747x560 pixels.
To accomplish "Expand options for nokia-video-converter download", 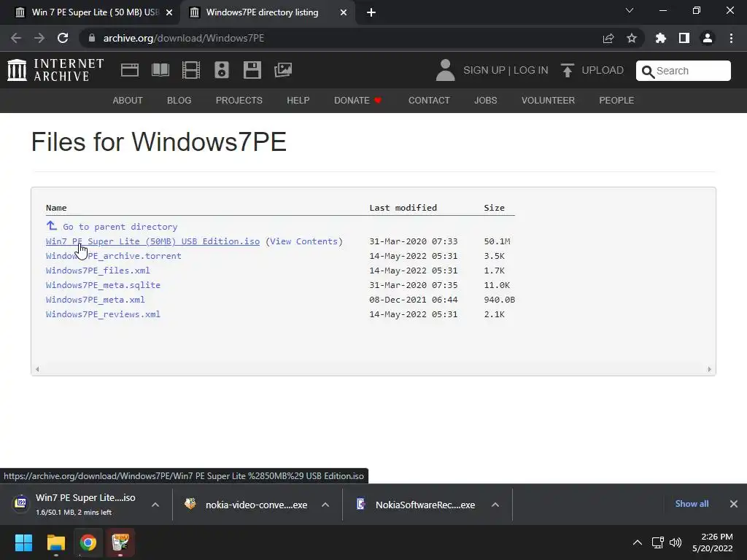I will click(325, 505).
